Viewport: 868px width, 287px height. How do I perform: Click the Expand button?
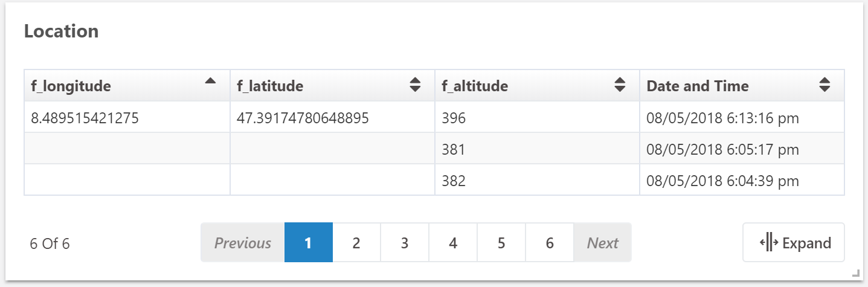click(x=794, y=243)
